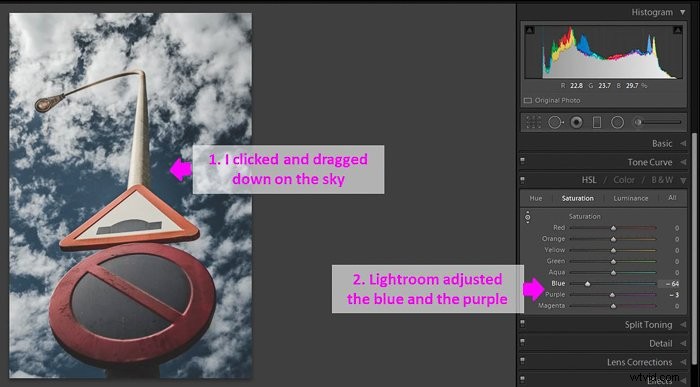The width and height of the screenshot is (700, 387).
Task: Select the Crop Overlay tool icon
Action: pos(533,122)
